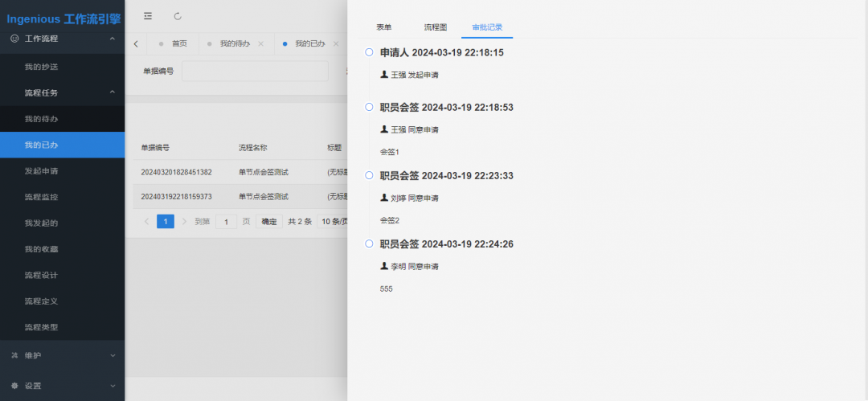Click the refresh page icon

(178, 17)
